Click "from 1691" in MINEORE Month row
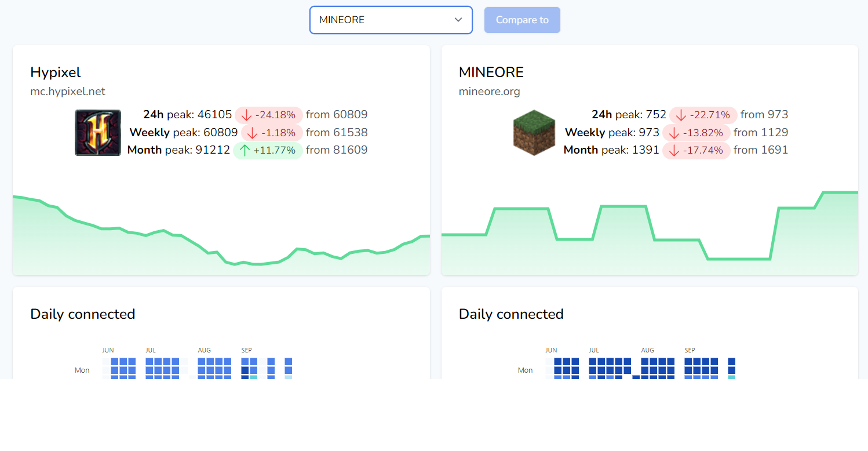This screenshot has width=868, height=451. pos(761,150)
